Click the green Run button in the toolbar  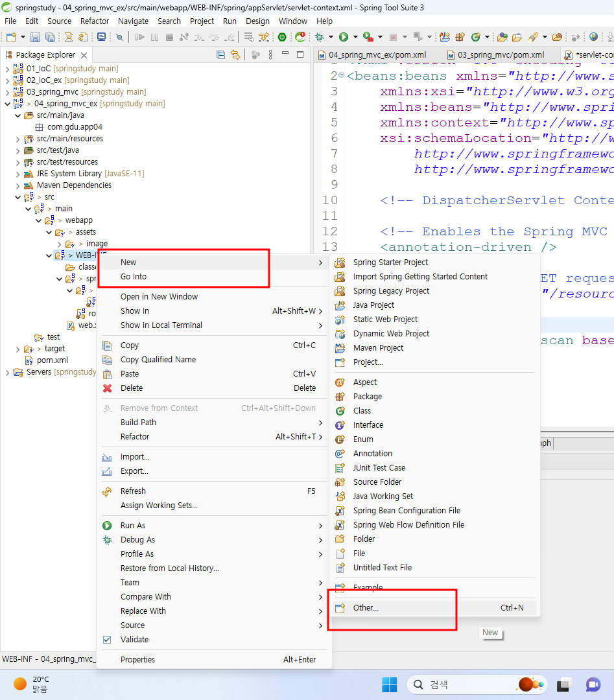point(344,37)
